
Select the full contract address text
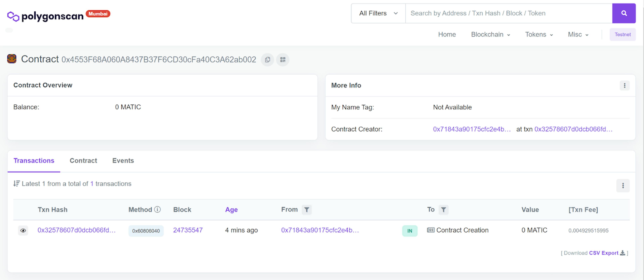(x=159, y=60)
